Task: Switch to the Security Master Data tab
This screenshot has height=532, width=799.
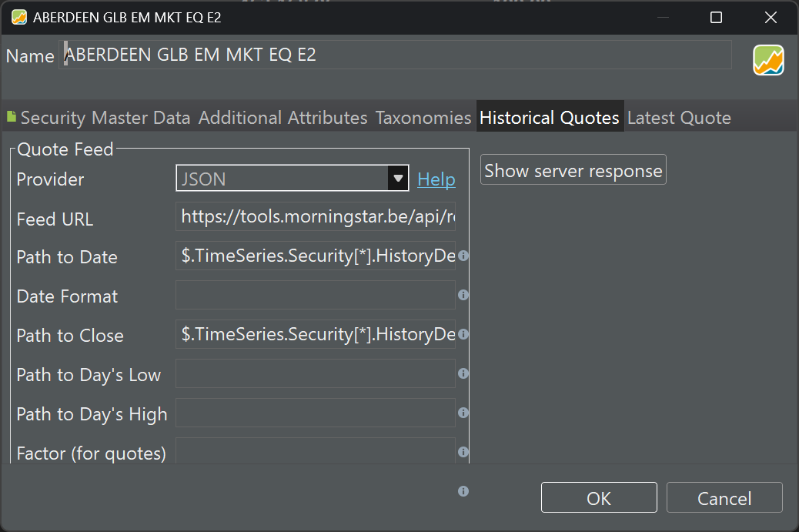Action: (99, 118)
